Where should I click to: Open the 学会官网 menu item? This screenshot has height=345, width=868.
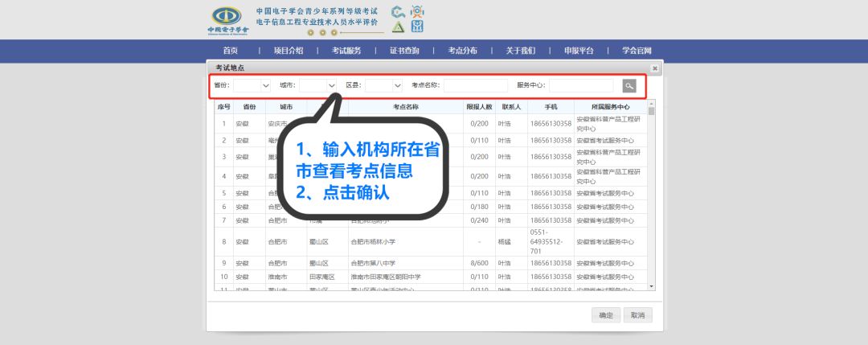click(x=637, y=51)
